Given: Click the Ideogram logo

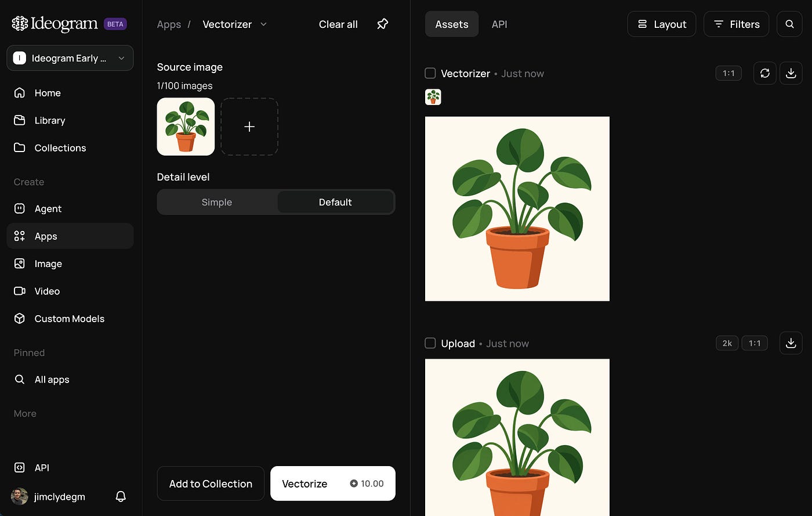Looking at the screenshot, I should [x=55, y=24].
